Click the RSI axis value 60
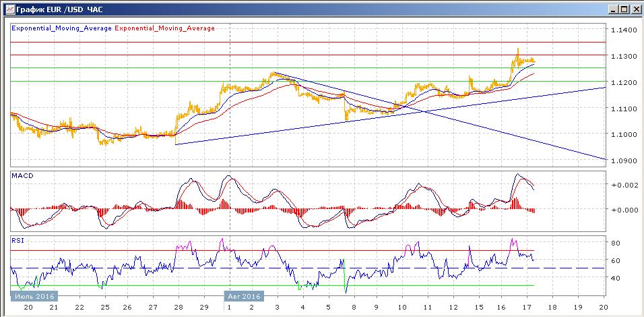Image resolution: width=644 pixels, height=317 pixels. [x=615, y=260]
